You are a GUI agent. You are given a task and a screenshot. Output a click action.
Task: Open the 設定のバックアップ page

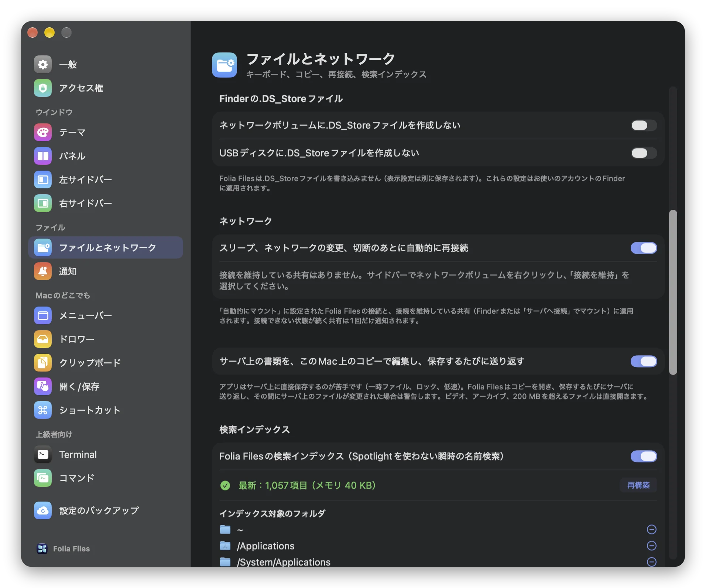pos(106,510)
